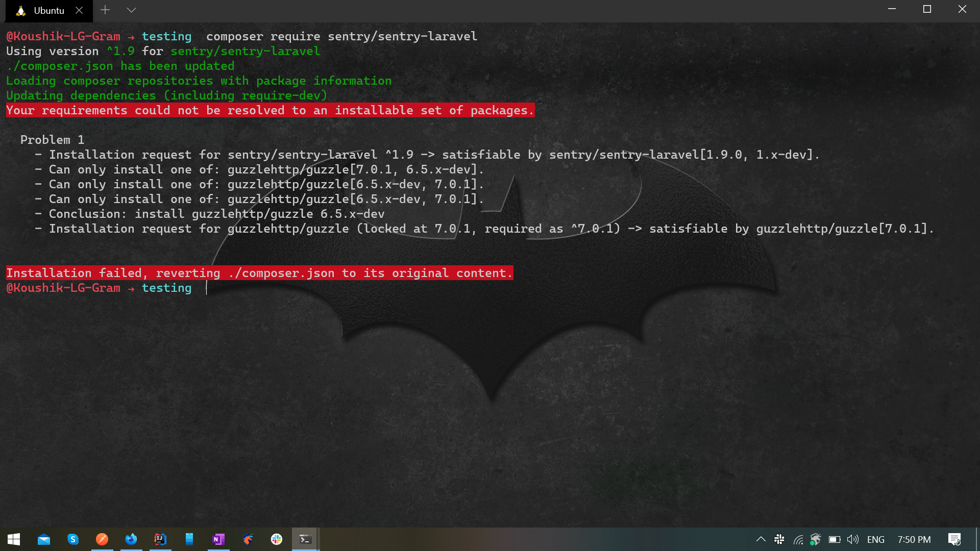Open the Your Phone app
The width and height of the screenshot is (980, 551).
189,539
